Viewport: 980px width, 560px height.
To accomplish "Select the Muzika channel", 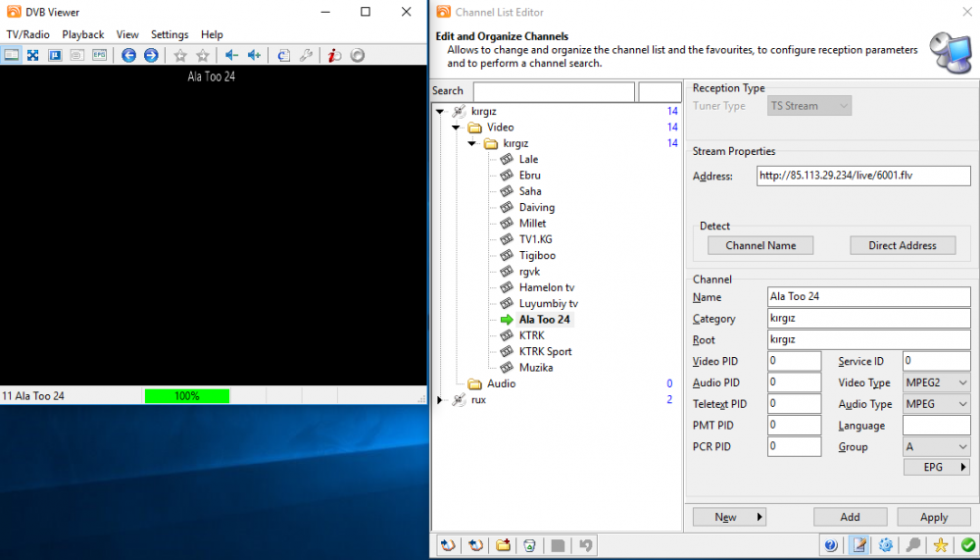I will (536, 368).
